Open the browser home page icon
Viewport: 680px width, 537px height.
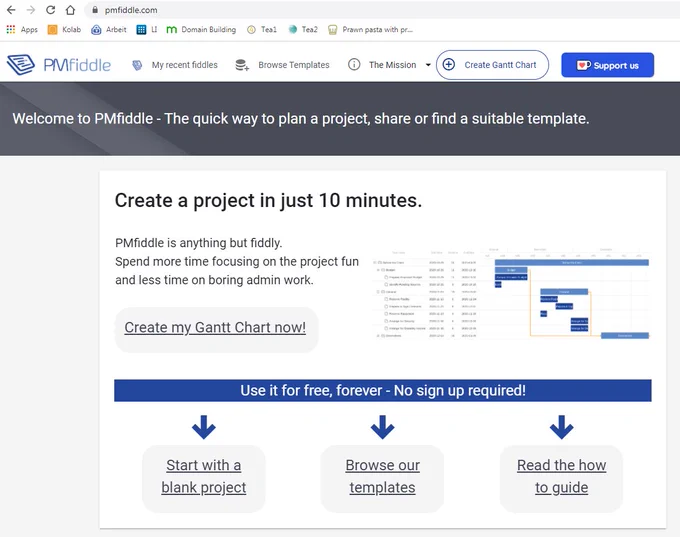pos(70,10)
